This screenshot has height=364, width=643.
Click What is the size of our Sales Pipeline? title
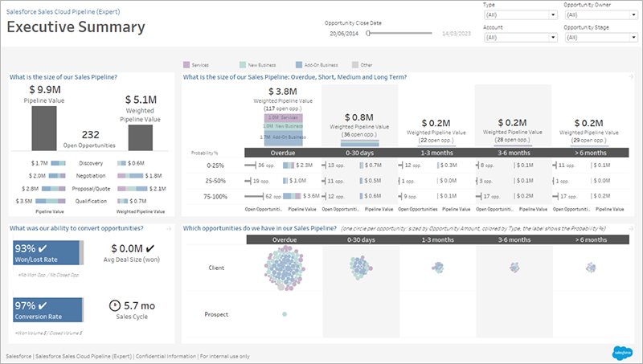[63, 76]
